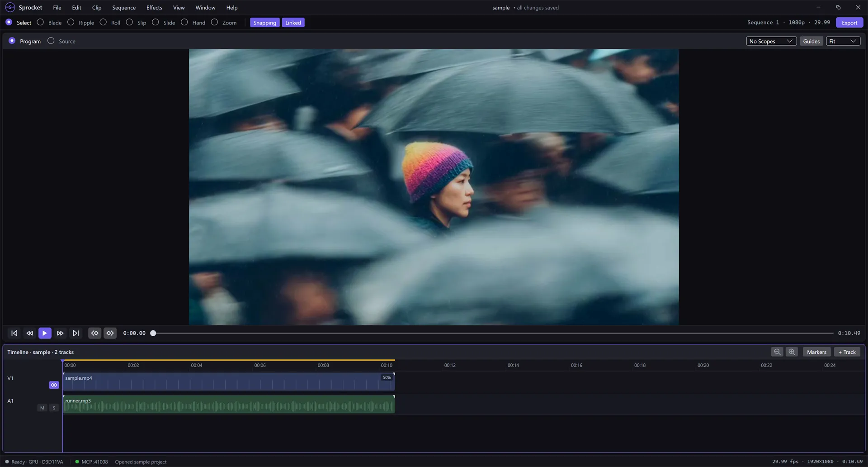868x467 pixels.
Task: Toggle the Guides overlay
Action: coord(811,41)
